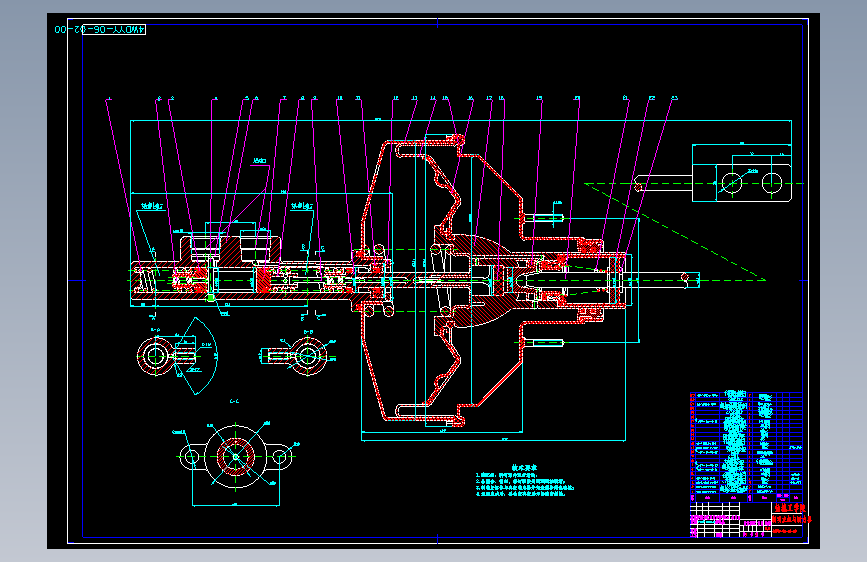Click the parts list table
867x562 pixels.
(746, 446)
